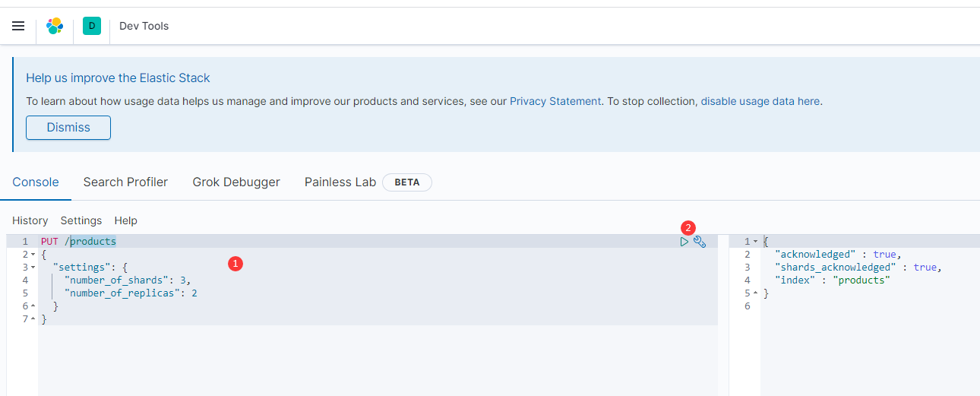The width and height of the screenshot is (980, 396).
Task: Collapse the fold arrow on editor line 2
Action: [x=33, y=255]
